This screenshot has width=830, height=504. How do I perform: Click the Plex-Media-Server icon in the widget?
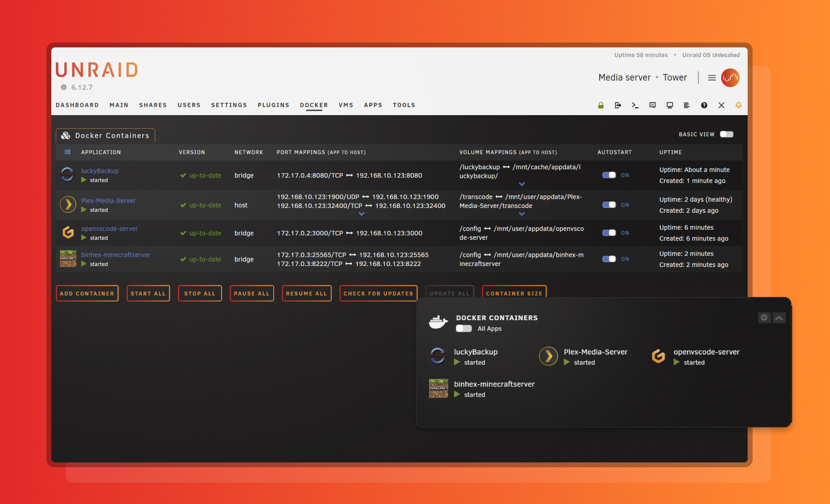(548, 356)
